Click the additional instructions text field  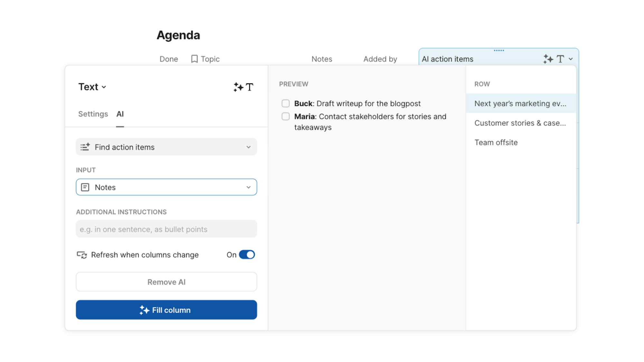pos(166,229)
